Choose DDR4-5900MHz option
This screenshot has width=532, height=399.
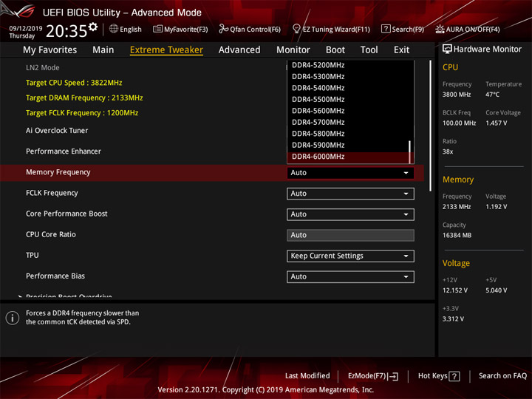348,146
